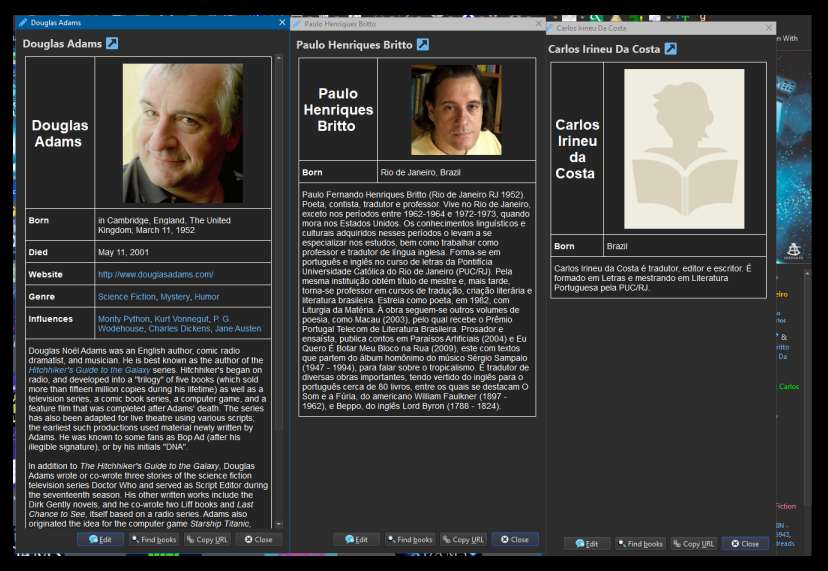Image resolution: width=828 pixels, height=571 pixels.
Task: Open Jane Austen influence link
Action: (x=238, y=329)
